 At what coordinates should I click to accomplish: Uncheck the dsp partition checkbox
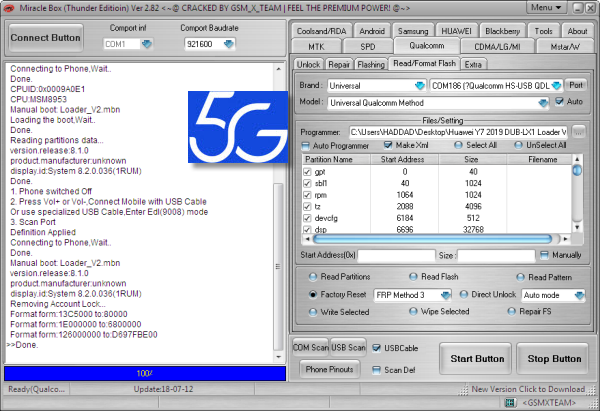click(x=307, y=230)
